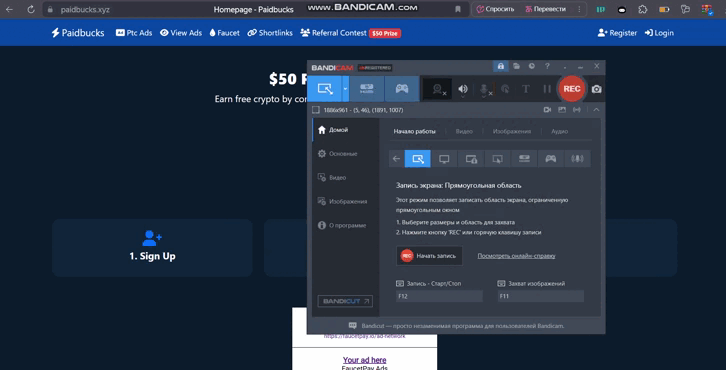Open Shortlinks in the Paidbucks navbar

(x=270, y=33)
